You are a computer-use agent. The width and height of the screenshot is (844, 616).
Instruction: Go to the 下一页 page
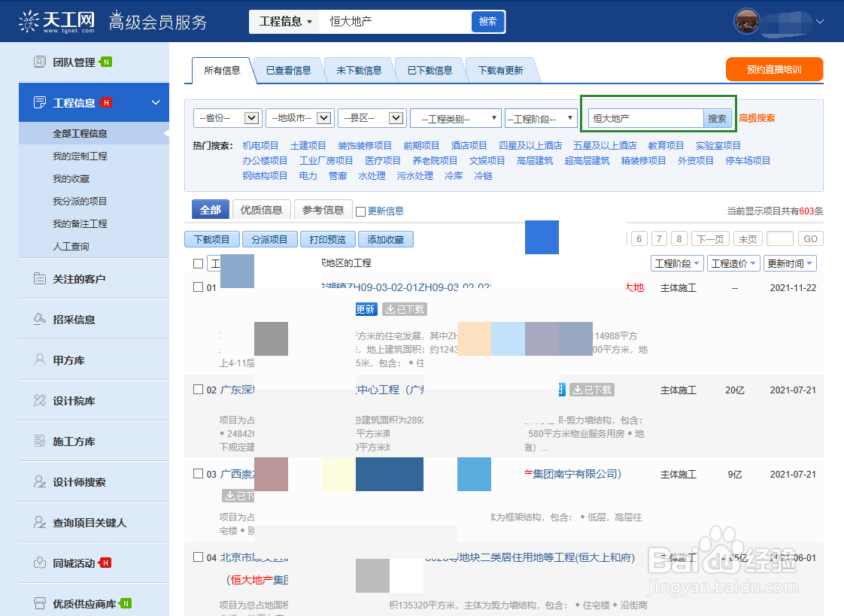pos(711,239)
